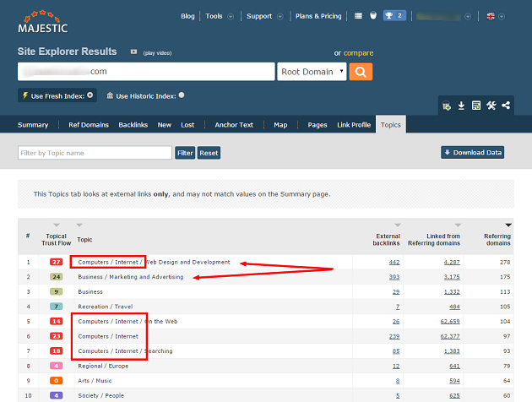Screen dimensions: 532x402
Task: Click the play video icon
Action: point(133,52)
